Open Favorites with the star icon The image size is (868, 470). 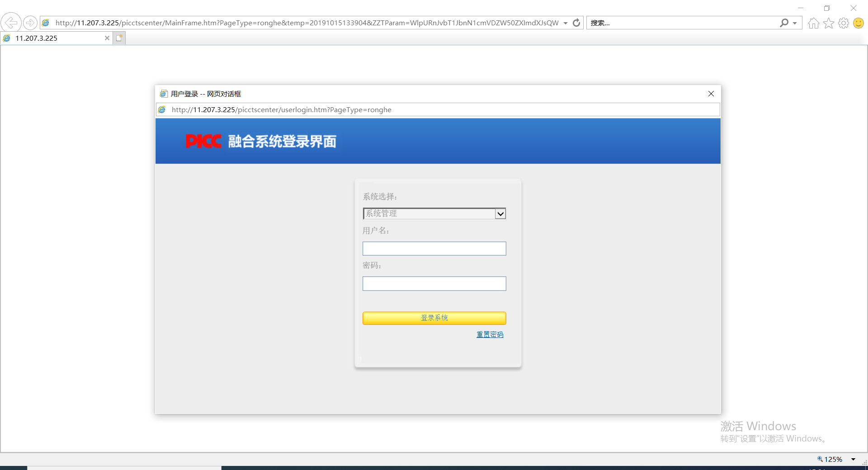point(829,23)
